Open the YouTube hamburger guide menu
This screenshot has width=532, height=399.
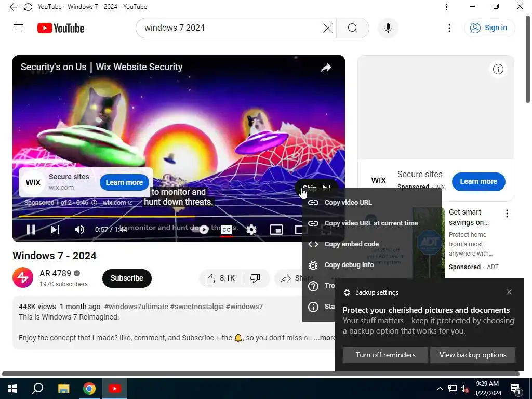pyautogui.click(x=19, y=28)
